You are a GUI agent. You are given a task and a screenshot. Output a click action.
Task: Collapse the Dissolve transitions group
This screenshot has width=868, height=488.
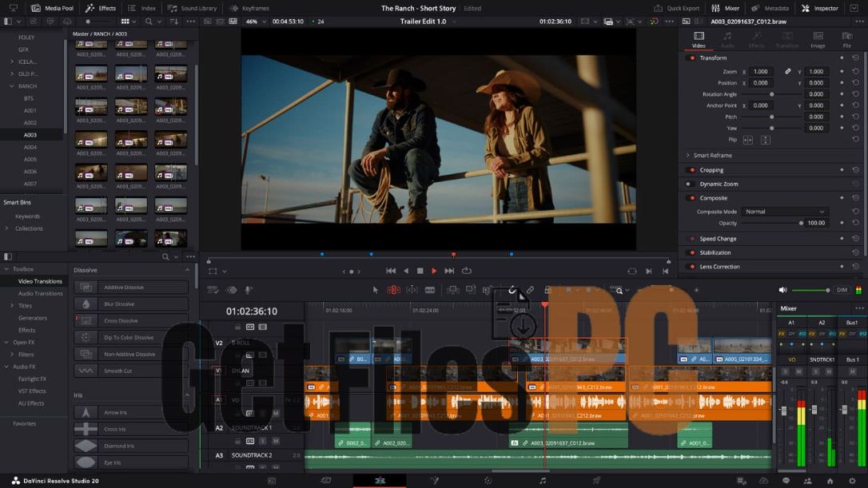[187, 270]
